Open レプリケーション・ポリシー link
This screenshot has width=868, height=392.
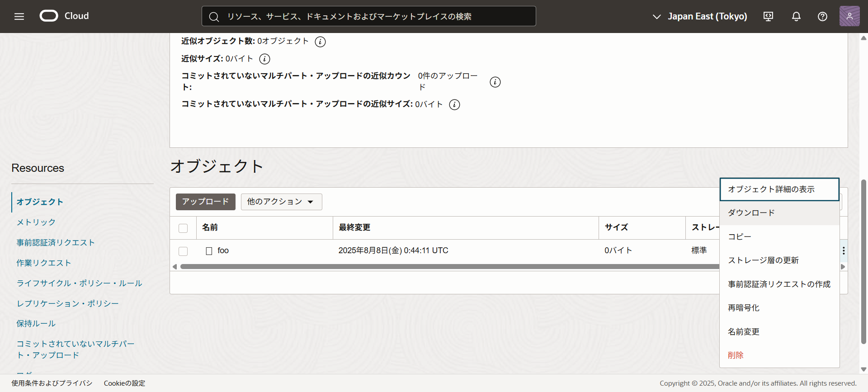68,304
